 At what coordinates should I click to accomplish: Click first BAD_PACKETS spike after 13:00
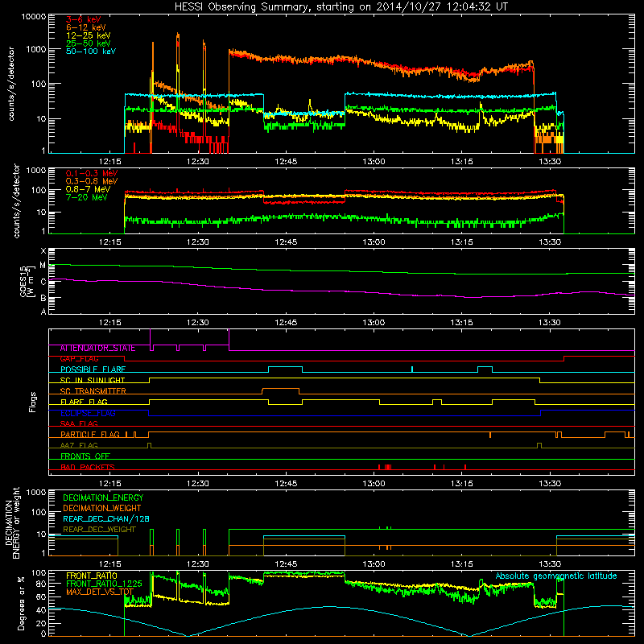[379, 467]
